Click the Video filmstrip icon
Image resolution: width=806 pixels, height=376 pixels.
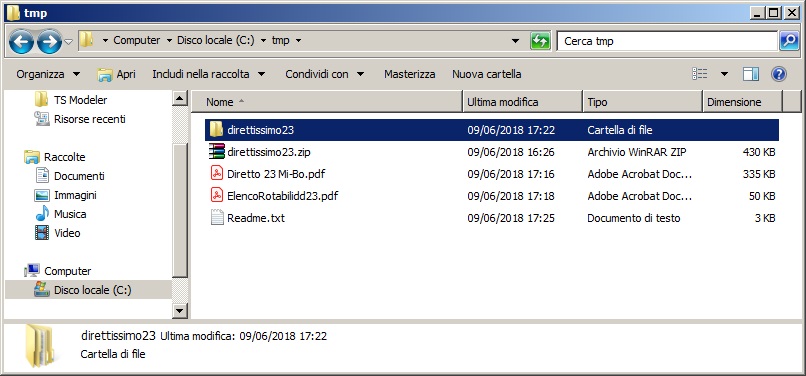42,233
